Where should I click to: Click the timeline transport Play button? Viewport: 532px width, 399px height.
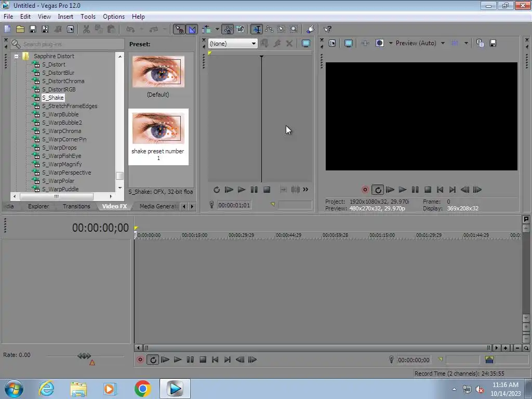coord(178,360)
